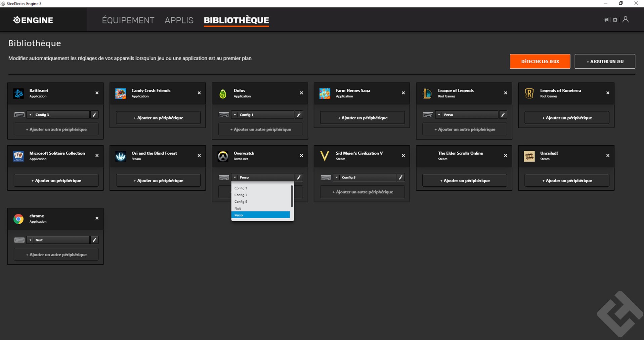Screen dimensions: 644x340
Task: Edit League of Legends config pencil icon
Action: pyautogui.click(x=503, y=115)
